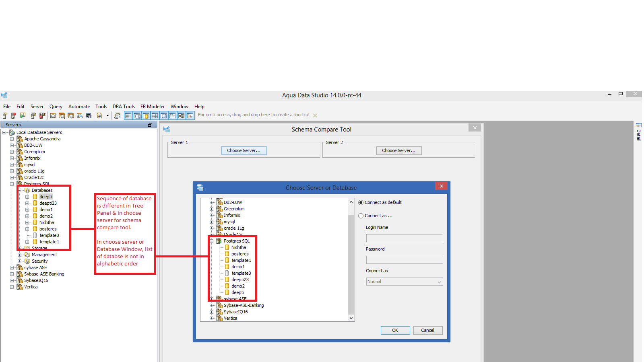Image resolution: width=644 pixels, height=362 pixels.
Task: Collapse Local Database Servers tree node
Action: [4, 132]
